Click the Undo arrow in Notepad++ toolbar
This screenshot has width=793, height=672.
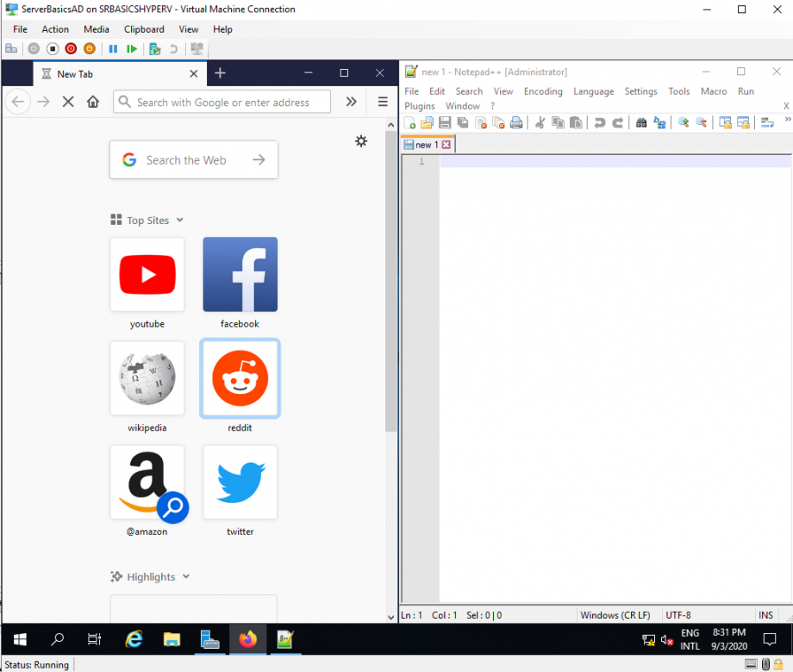600,123
